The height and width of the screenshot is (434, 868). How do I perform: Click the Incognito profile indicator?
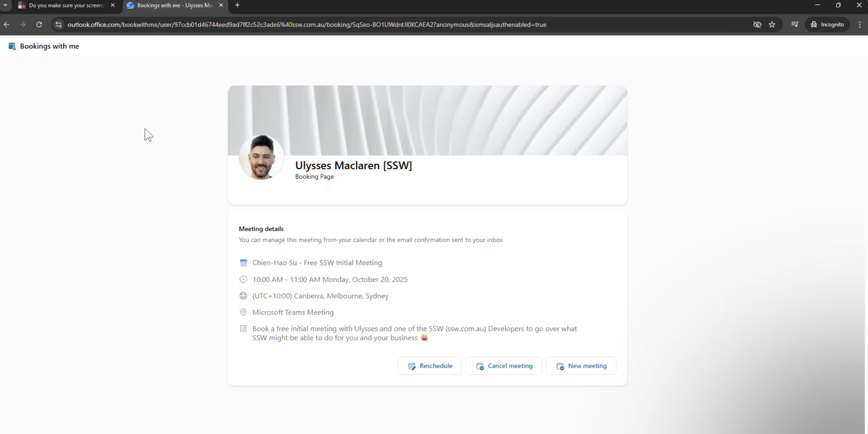point(827,25)
